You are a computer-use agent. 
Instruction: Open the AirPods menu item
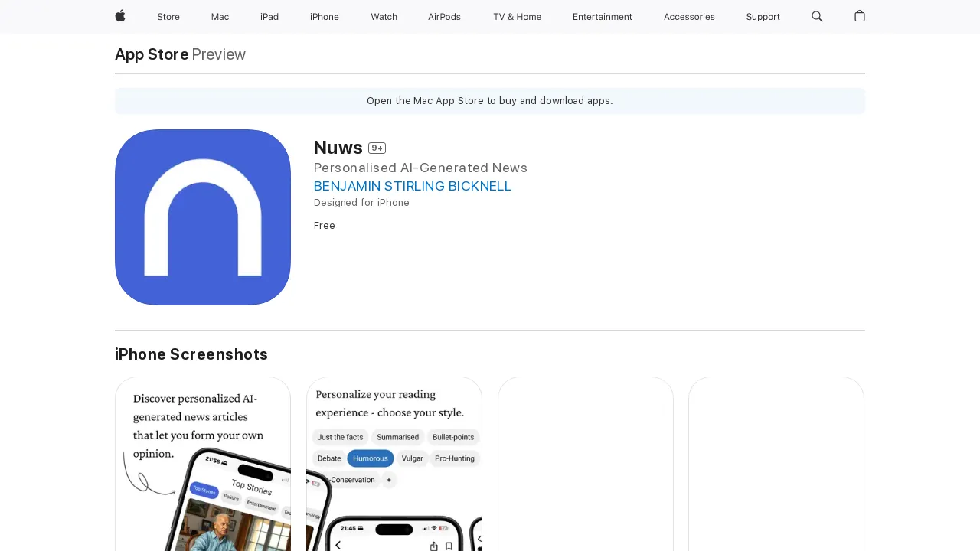(x=444, y=17)
